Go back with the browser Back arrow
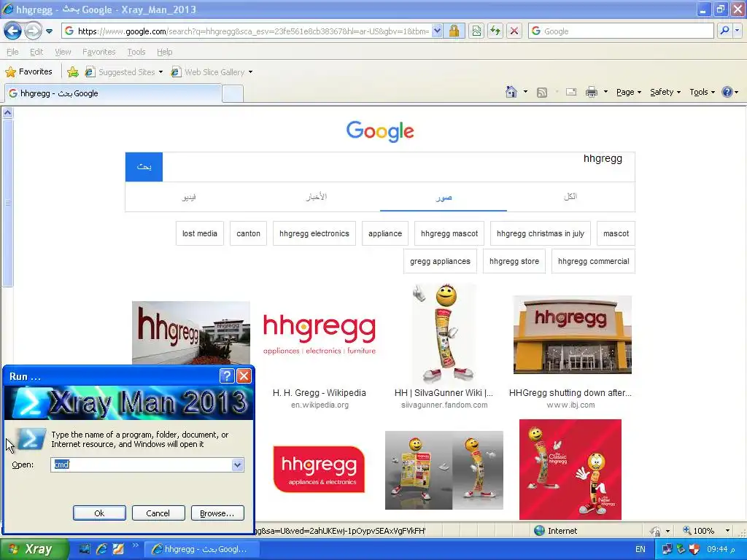The image size is (747, 560). 13,31
